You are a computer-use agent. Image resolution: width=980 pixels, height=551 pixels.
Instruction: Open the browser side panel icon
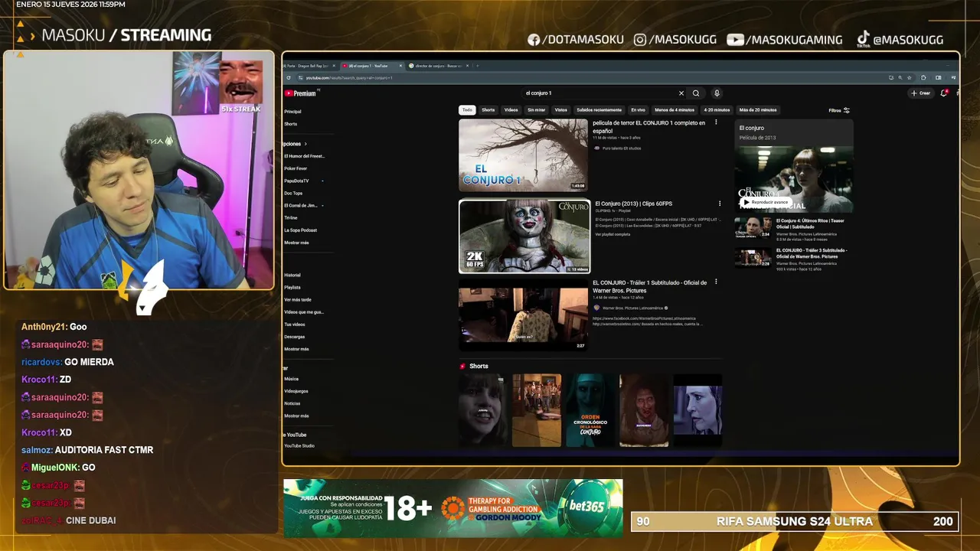point(939,77)
